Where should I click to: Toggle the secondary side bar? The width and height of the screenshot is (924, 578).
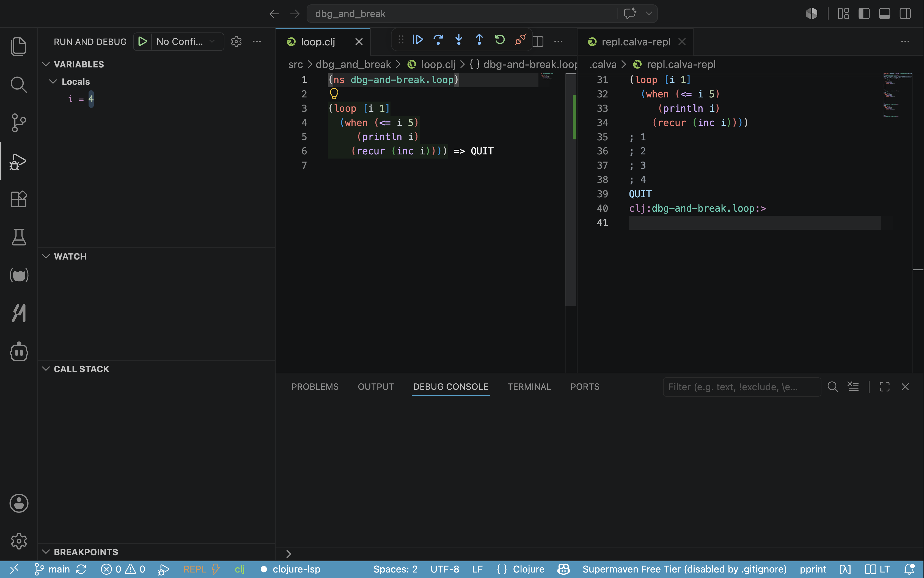point(905,14)
